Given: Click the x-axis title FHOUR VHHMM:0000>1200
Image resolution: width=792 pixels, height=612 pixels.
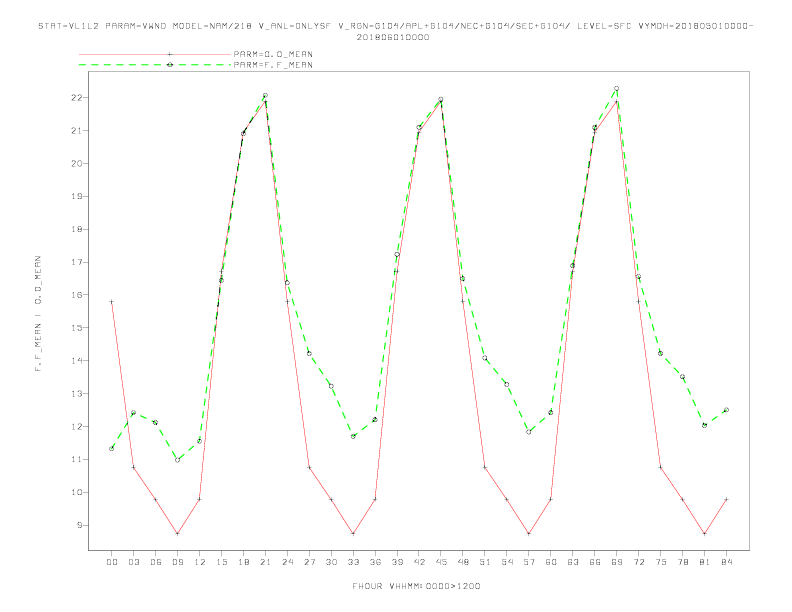Looking at the screenshot, I should pyautogui.click(x=416, y=586).
